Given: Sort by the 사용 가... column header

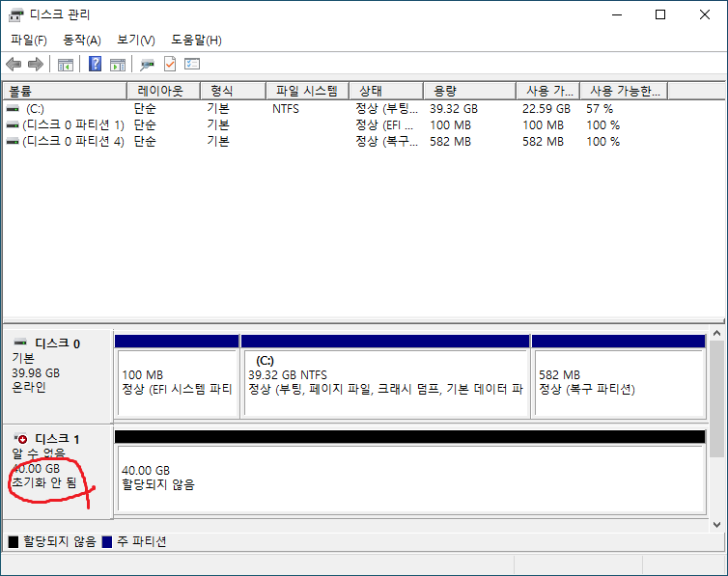Looking at the screenshot, I should (x=548, y=91).
